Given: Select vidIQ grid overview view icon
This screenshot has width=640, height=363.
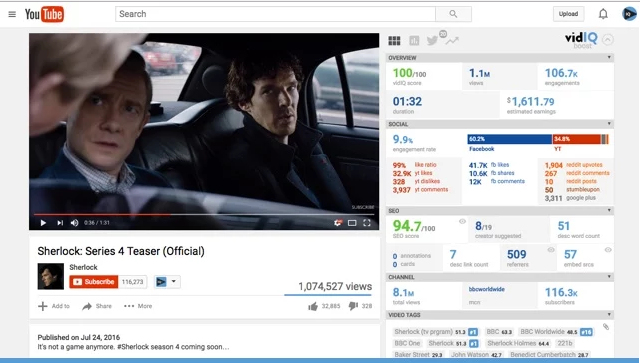Looking at the screenshot, I should tap(394, 40).
